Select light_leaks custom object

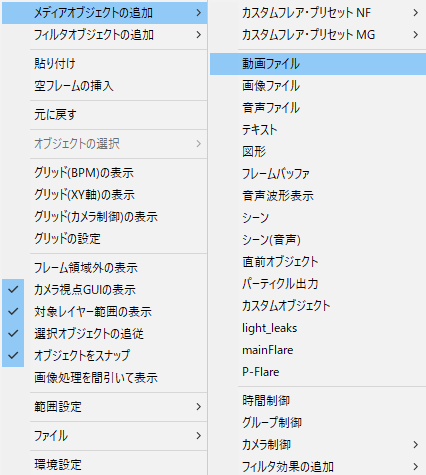pos(318,328)
